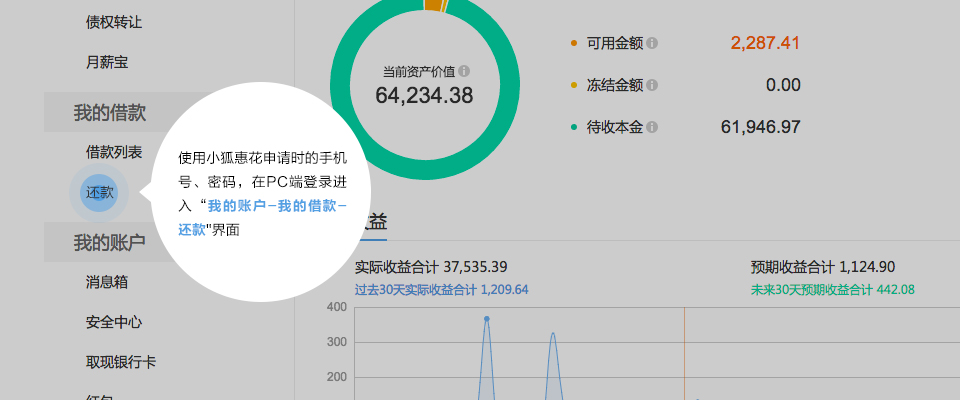This screenshot has height=400, width=960.
Task: Click yellow legend dot for 冻结金额
Action: pos(574,85)
